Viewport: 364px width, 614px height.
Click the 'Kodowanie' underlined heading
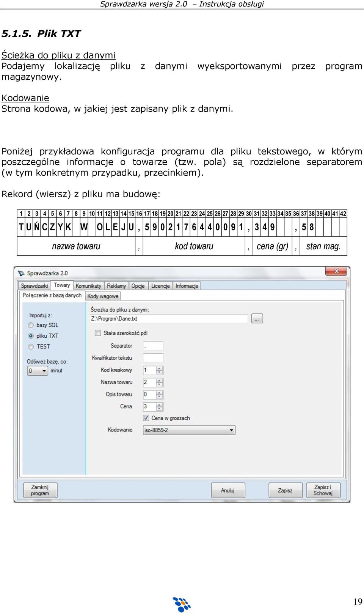click(x=25, y=98)
